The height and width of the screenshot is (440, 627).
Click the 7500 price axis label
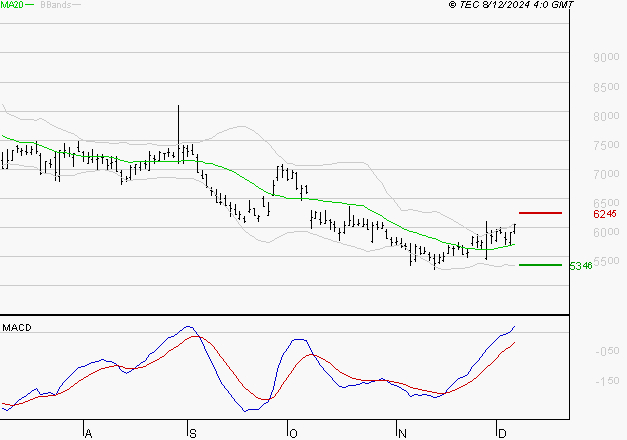(606, 145)
